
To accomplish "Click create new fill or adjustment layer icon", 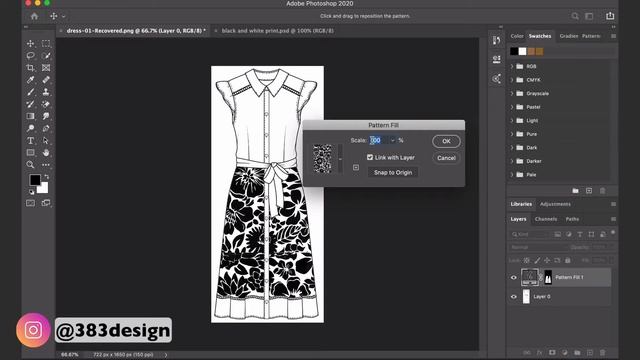I will click(x=564, y=352).
